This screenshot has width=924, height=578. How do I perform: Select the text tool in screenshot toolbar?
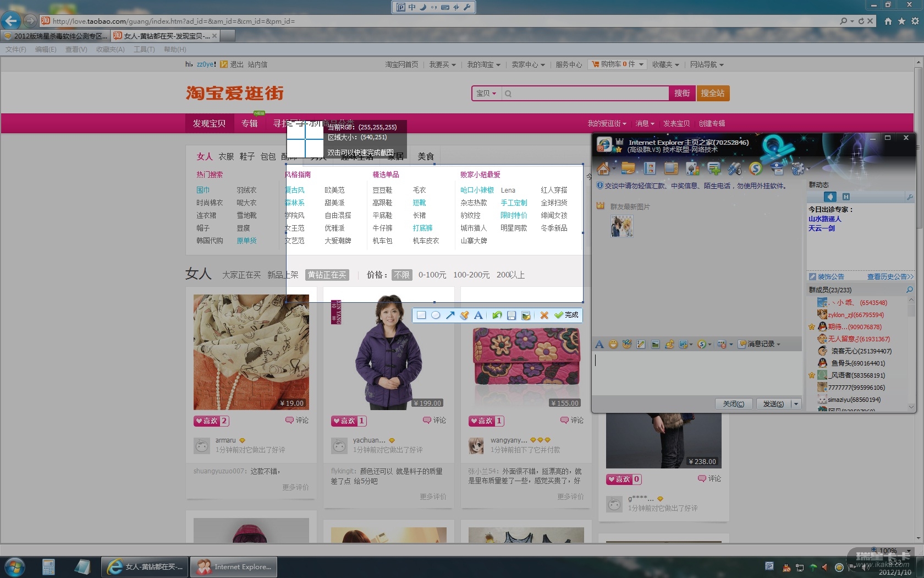tap(479, 315)
